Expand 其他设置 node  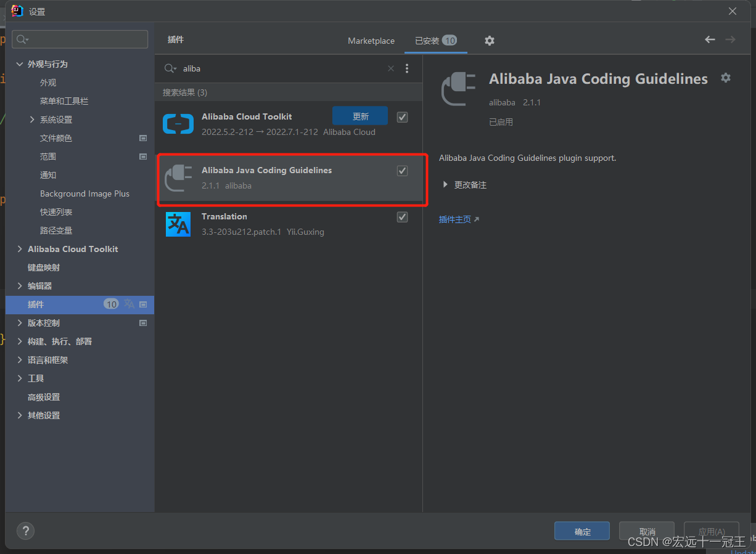pyautogui.click(x=20, y=415)
